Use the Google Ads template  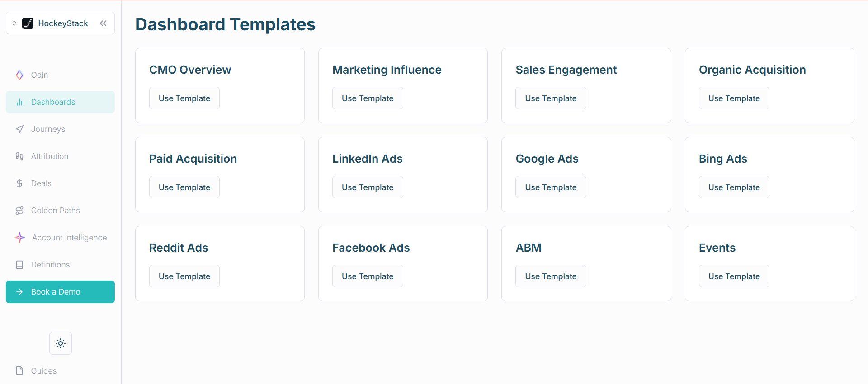pos(551,187)
